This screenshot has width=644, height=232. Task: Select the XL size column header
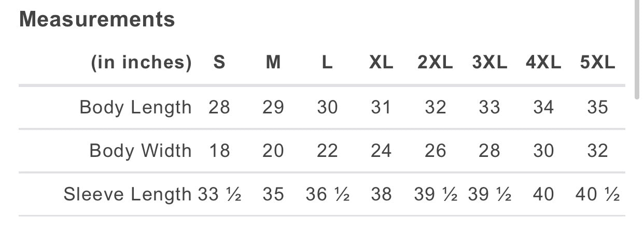point(381,63)
